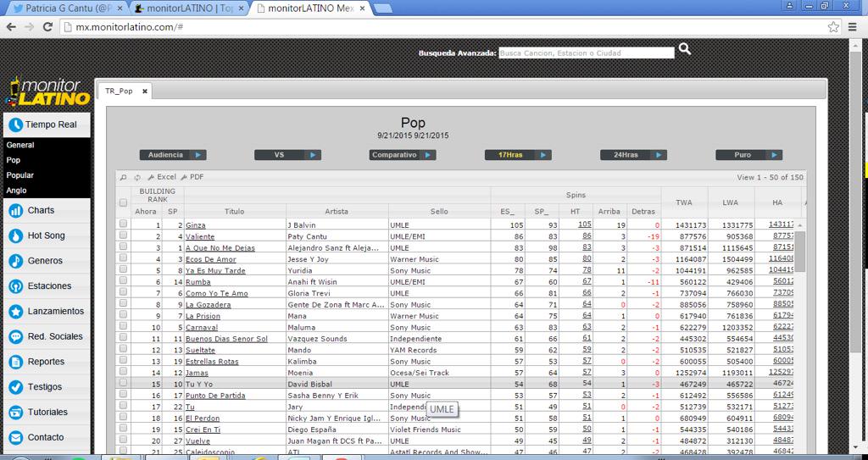Click the advanced search magnifier icon

click(x=685, y=49)
